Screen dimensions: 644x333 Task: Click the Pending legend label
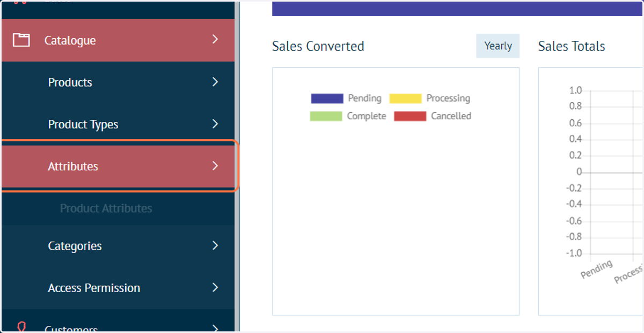pos(365,98)
